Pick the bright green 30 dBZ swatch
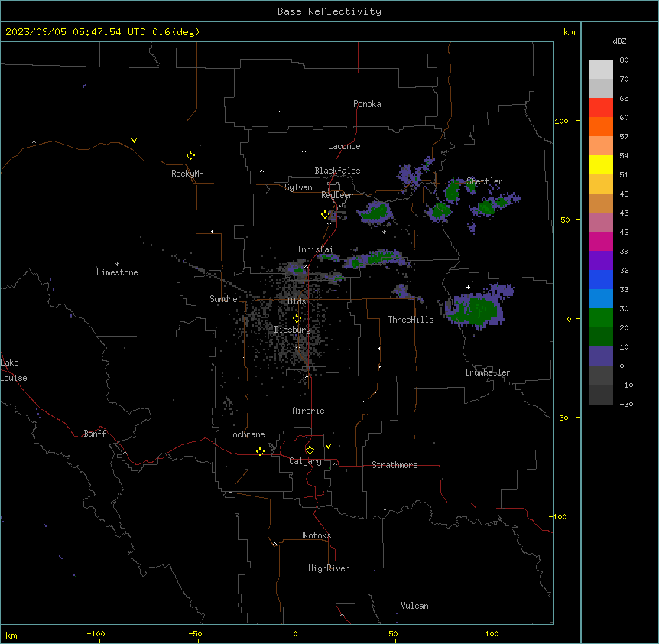Image resolution: width=659 pixels, height=644 pixels. [601, 318]
